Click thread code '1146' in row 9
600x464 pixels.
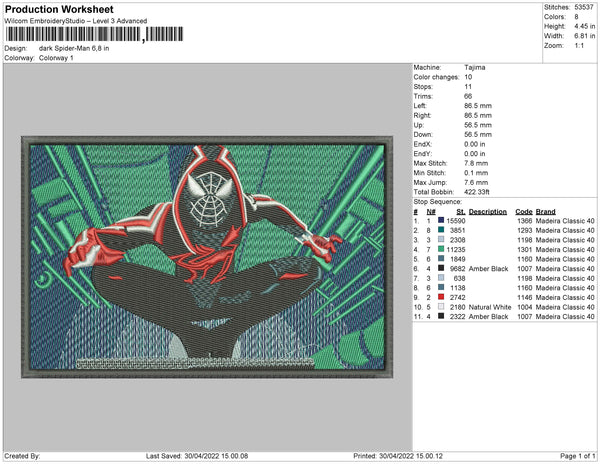525,297
